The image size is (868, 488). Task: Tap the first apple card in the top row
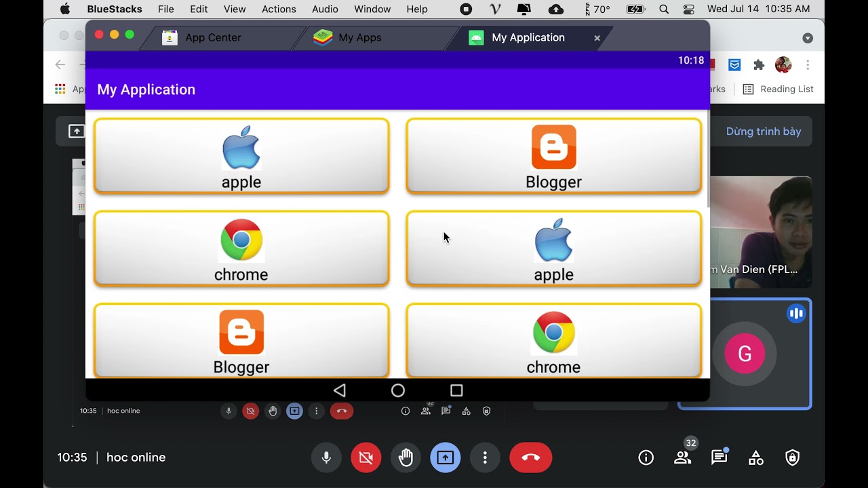coord(241,156)
